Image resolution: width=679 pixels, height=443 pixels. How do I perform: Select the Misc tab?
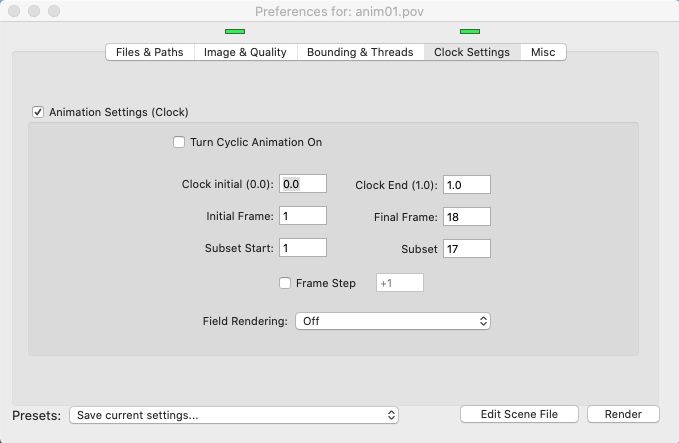tap(543, 52)
